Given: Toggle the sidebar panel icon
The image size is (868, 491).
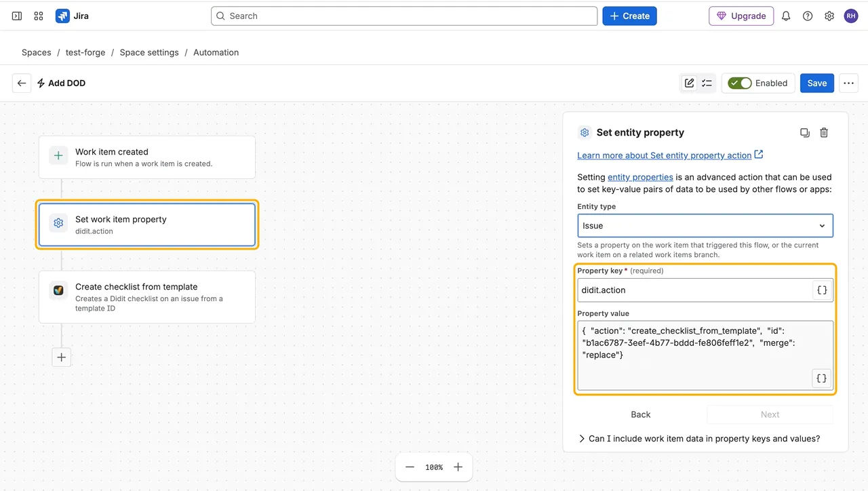Looking at the screenshot, I should click(17, 16).
